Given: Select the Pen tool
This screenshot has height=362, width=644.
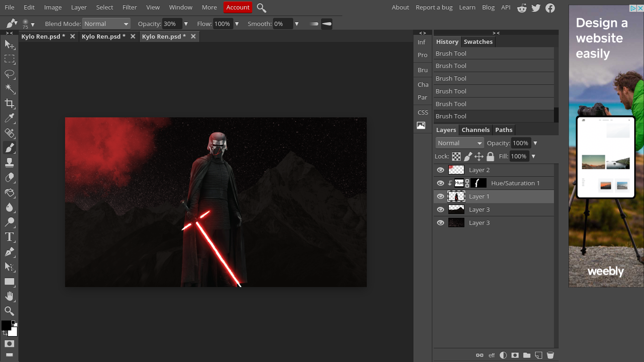Looking at the screenshot, I should coord(9,252).
